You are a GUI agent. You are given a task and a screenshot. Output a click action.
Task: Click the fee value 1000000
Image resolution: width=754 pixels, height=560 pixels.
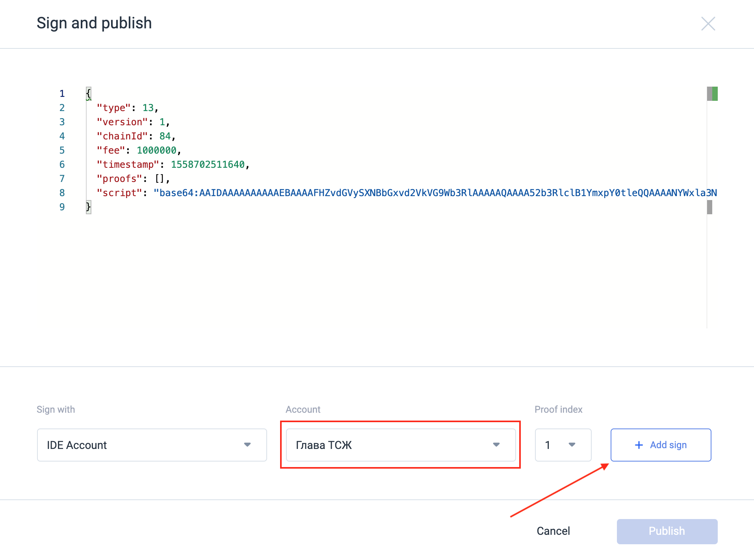point(156,150)
